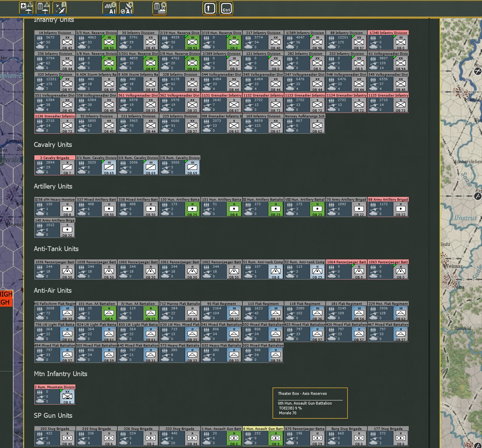Image resolution: width=482 pixels, height=448 pixels.
Task: Select the 88 Infantry Division unit card
Action: pyautogui.click(x=347, y=40)
